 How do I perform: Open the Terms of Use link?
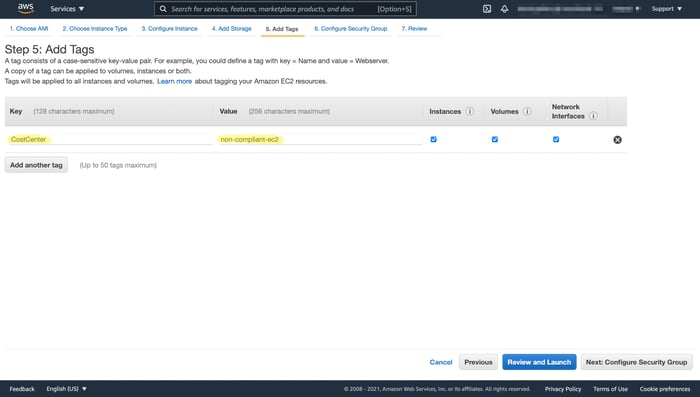pyautogui.click(x=610, y=389)
